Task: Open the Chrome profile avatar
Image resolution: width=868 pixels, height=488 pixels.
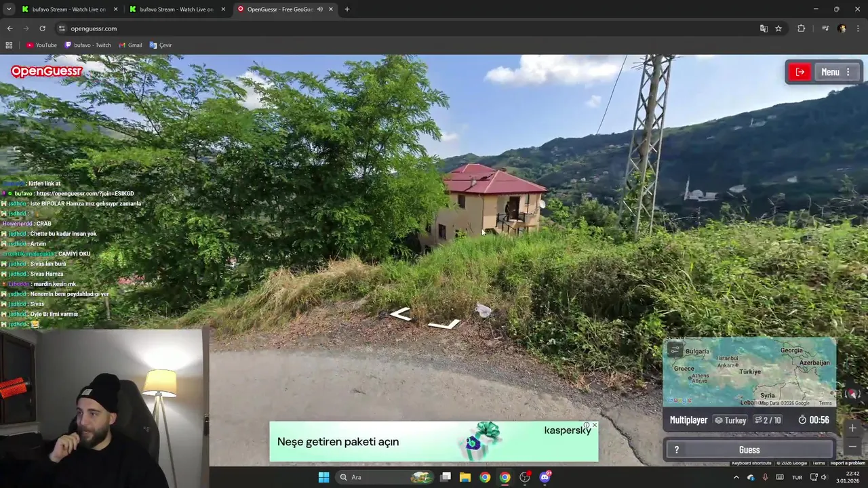Action: pos(842,28)
